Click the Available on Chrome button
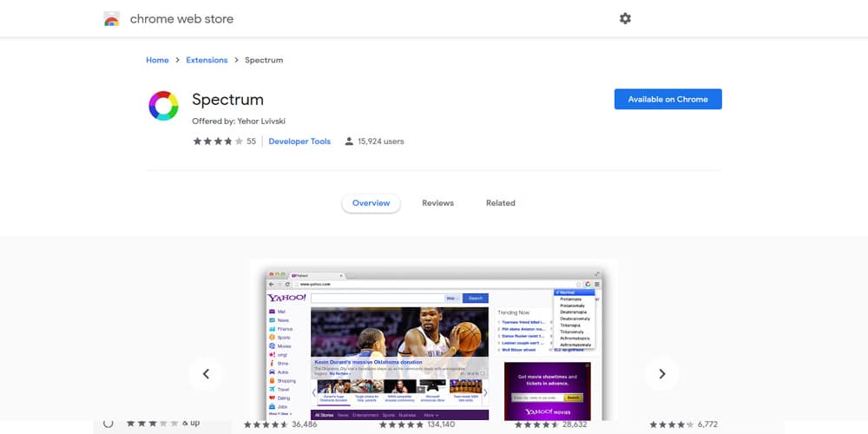This screenshot has height=434, width=868. coord(668,99)
